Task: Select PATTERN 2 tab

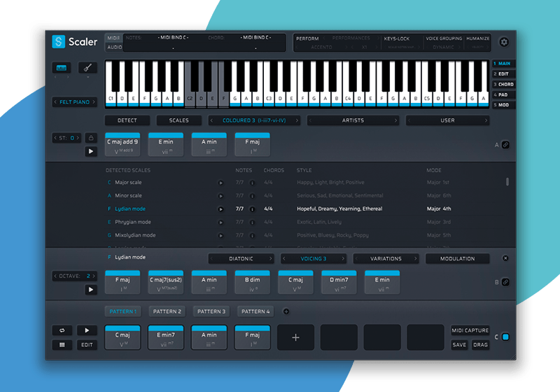Action: click(x=167, y=311)
